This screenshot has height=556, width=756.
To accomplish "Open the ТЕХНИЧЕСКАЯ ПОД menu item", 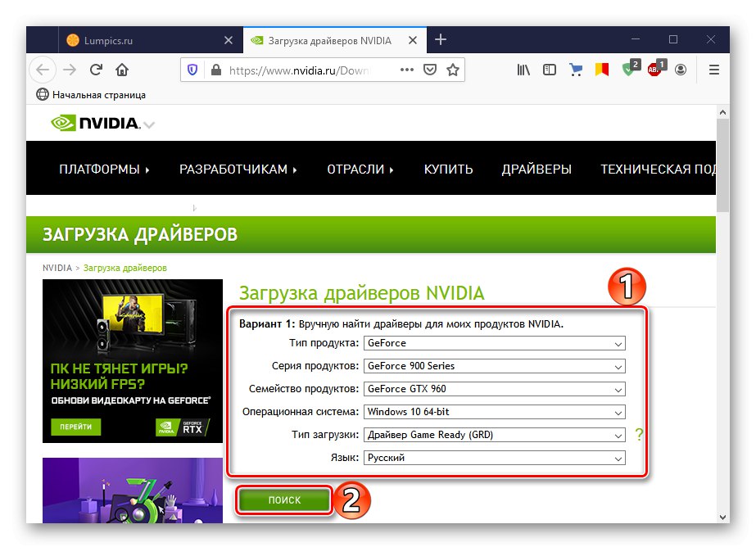I will (x=658, y=170).
